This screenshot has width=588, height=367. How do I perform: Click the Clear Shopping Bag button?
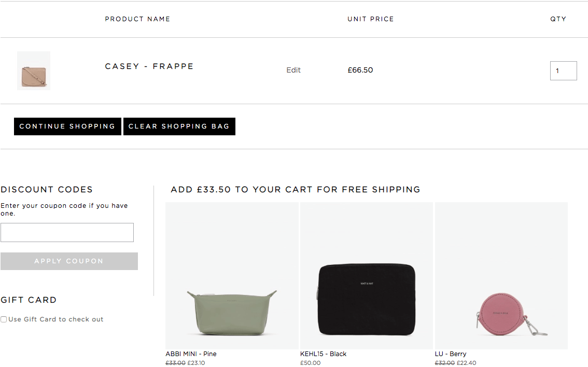179,126
